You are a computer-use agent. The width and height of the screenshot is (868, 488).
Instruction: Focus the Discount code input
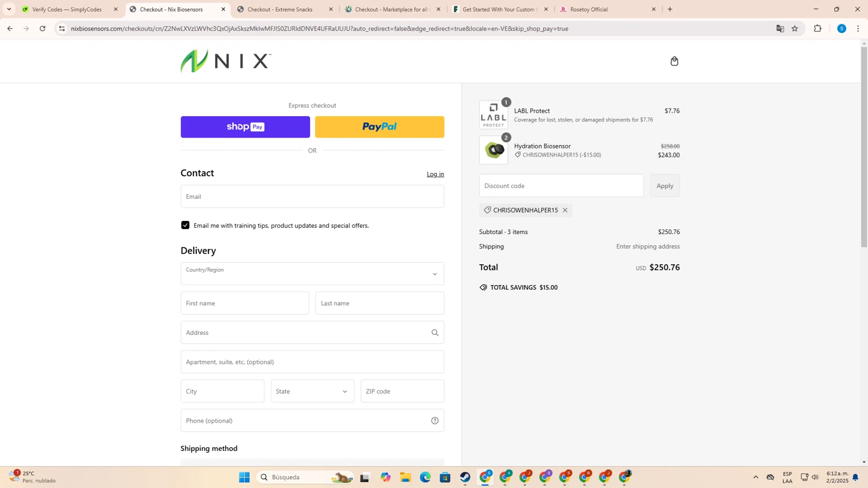(x=561, y=186)
